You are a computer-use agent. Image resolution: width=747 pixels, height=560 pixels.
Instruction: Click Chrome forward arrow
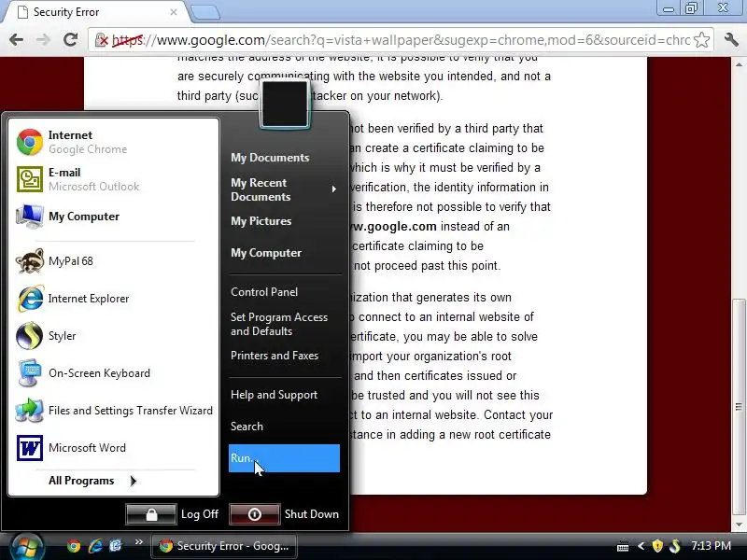tap(43, 40)
